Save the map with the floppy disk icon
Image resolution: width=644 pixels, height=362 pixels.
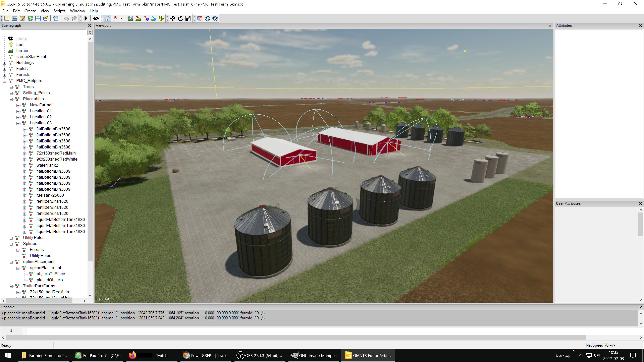coord(38,18)
